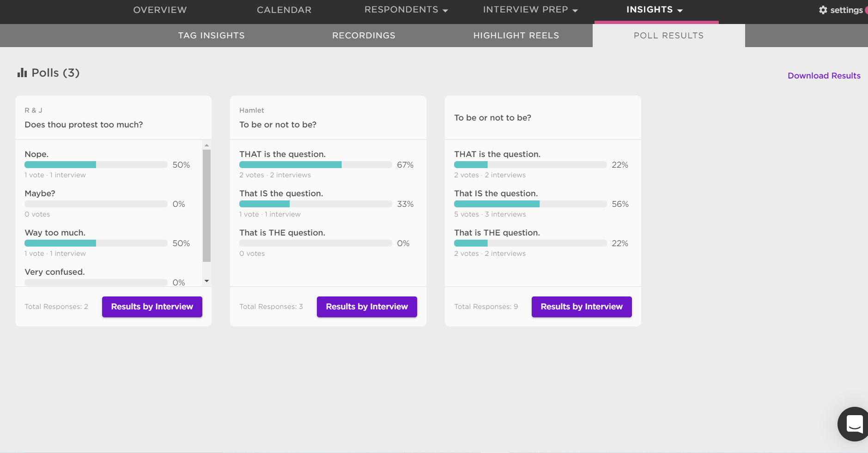Image resolution: width=868 pixels, height=453 pixels.
Task: Click the Polls bar chart icon
Action: 22,72
